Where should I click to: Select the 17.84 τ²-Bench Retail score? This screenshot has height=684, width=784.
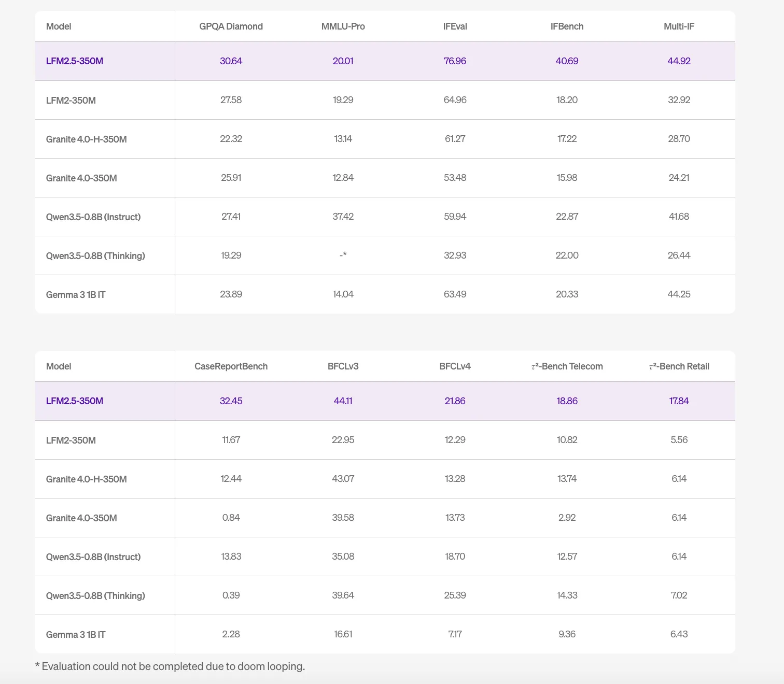[679, 401]
